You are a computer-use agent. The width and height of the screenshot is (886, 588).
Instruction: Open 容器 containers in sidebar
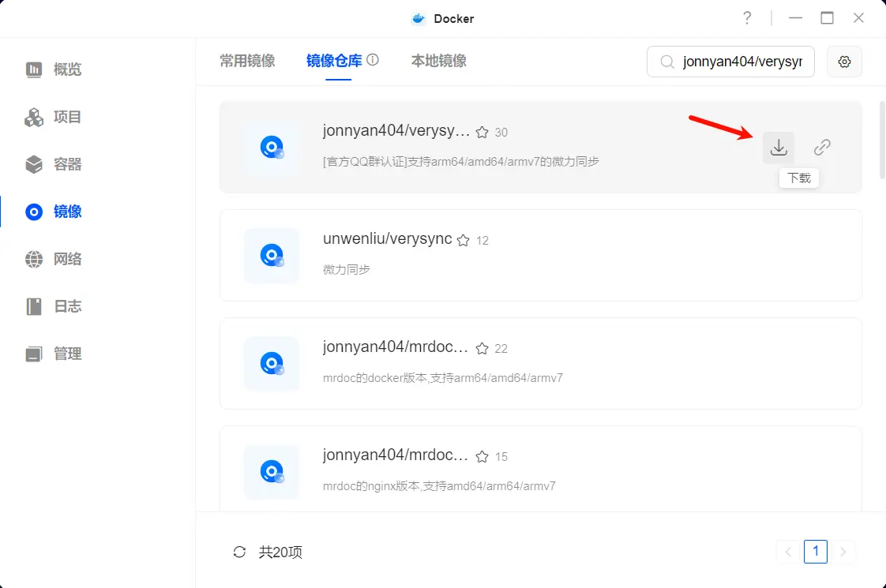click(54, 164)
